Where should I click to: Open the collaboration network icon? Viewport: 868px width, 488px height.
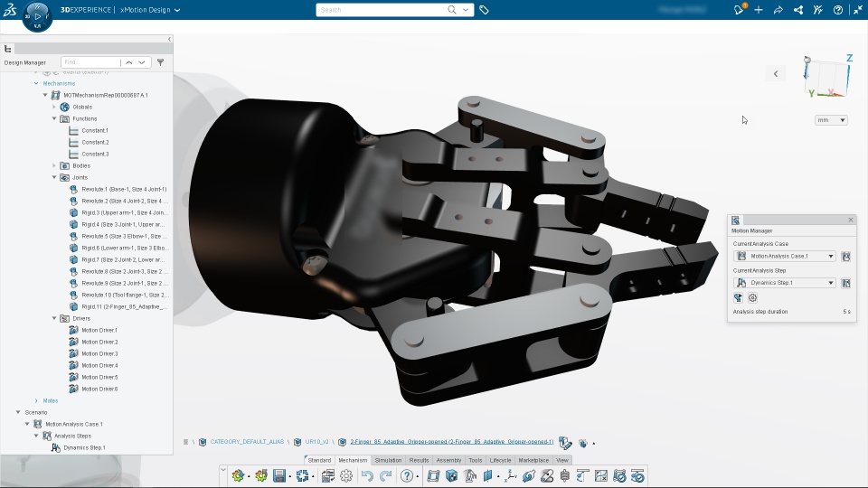(x=797, y=10)
